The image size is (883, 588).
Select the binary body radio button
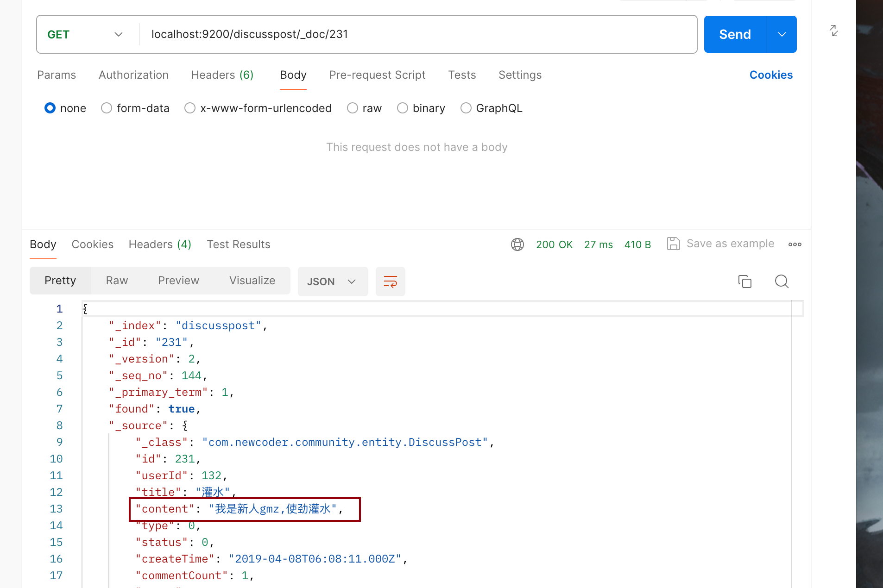(403, 108)
